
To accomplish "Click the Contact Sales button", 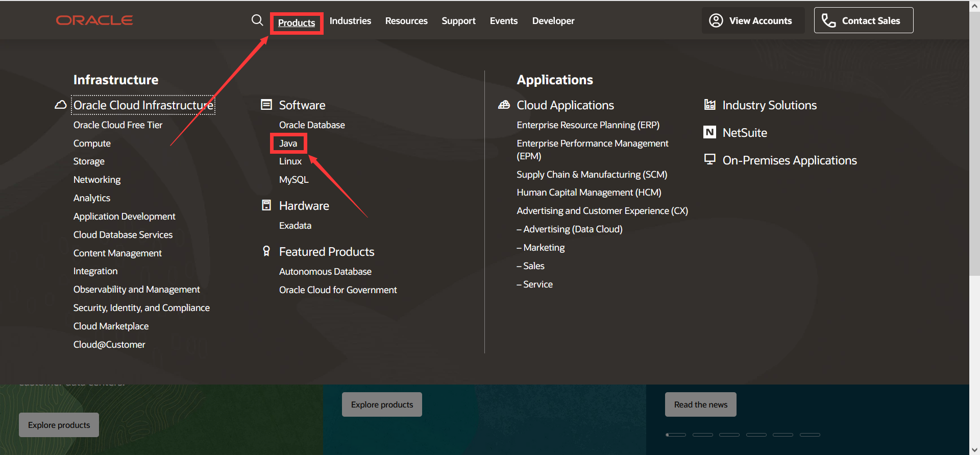I will click(864, 20).
